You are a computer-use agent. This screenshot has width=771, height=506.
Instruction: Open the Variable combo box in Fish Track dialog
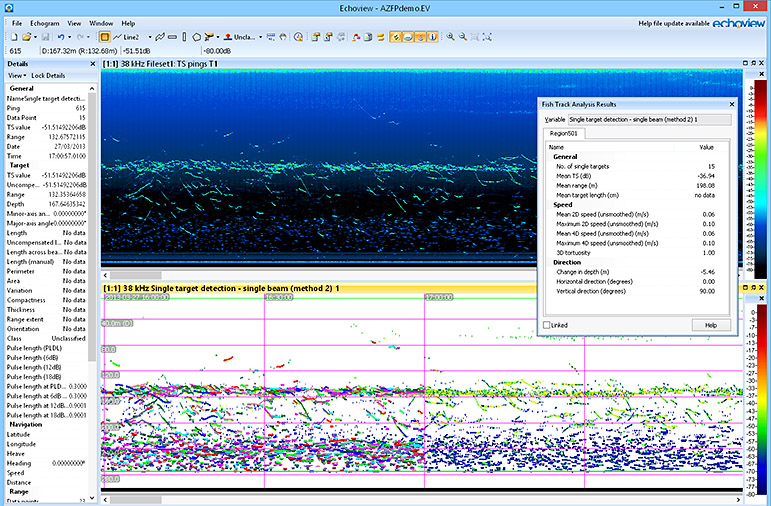[x=650, y=119]
